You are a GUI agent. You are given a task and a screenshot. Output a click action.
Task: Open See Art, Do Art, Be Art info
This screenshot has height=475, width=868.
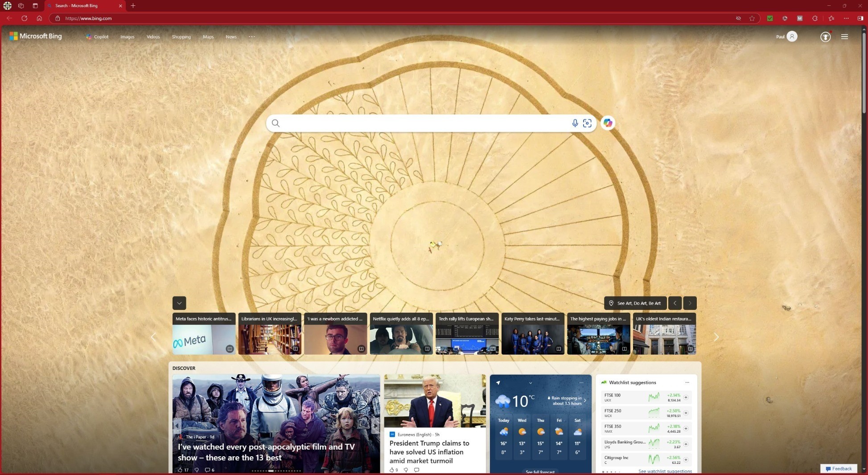point(635,303)
